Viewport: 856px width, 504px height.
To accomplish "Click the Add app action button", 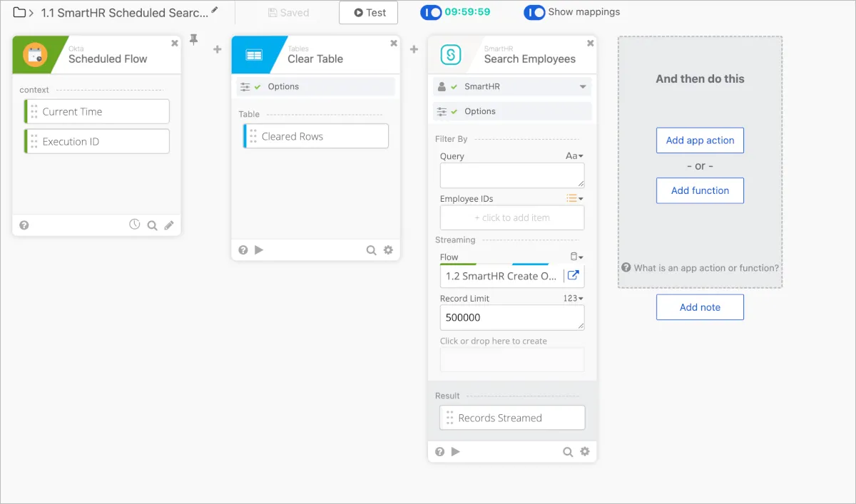I will [700, 140].
